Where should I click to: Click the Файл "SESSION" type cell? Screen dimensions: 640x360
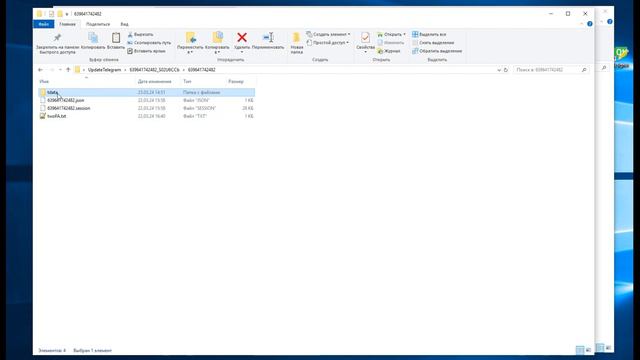click(x=200, y=108)
